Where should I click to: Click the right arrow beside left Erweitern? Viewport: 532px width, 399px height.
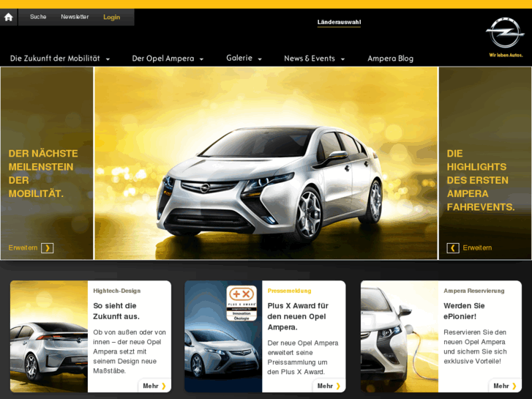click(x=47, y=248)
